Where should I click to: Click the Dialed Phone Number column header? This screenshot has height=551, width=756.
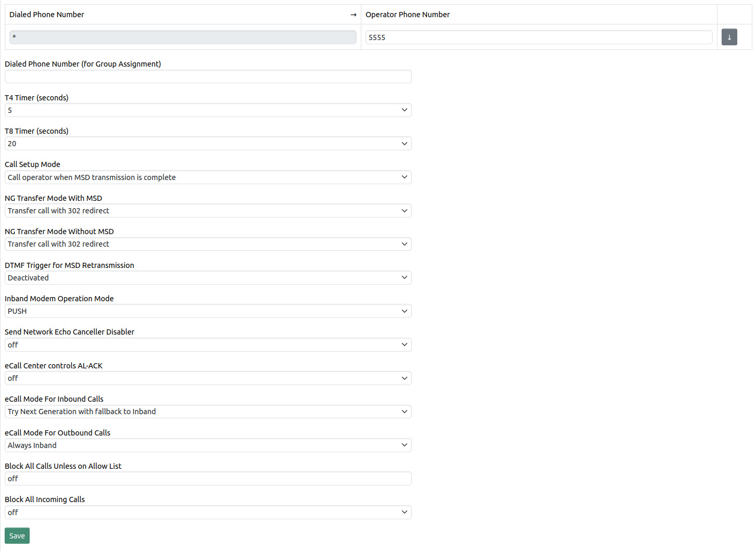pyautogui.click(x=47, y=15)
